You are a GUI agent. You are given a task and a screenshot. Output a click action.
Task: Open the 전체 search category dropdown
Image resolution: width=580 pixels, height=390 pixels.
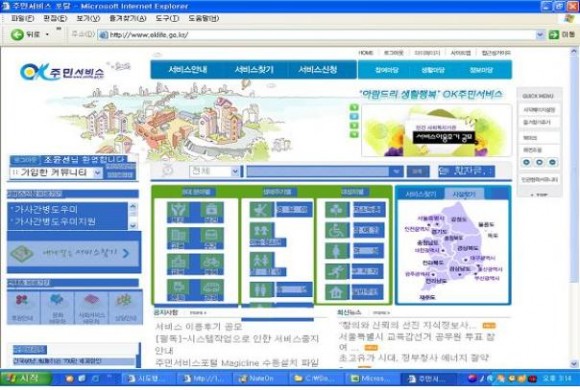pos(215,171)
